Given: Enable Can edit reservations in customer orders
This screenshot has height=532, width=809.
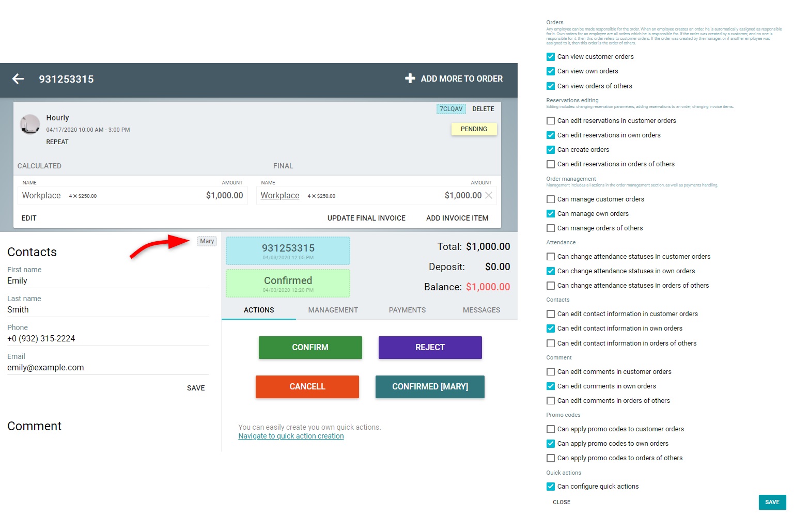Looking at the screenshot, I should (x=551, y=121).
